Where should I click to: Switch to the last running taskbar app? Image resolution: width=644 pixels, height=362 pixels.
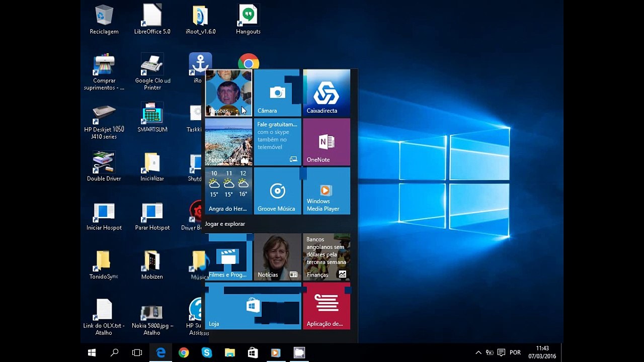(299, 352)
